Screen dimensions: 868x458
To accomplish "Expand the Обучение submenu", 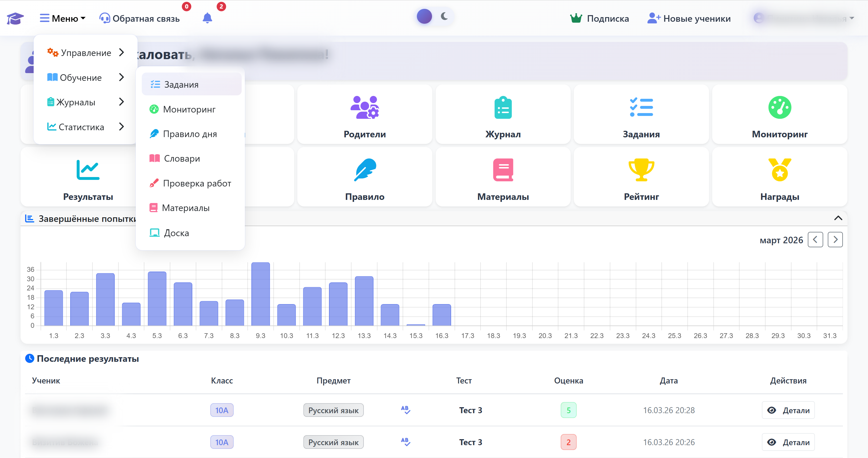I will (x=86, y=77).
